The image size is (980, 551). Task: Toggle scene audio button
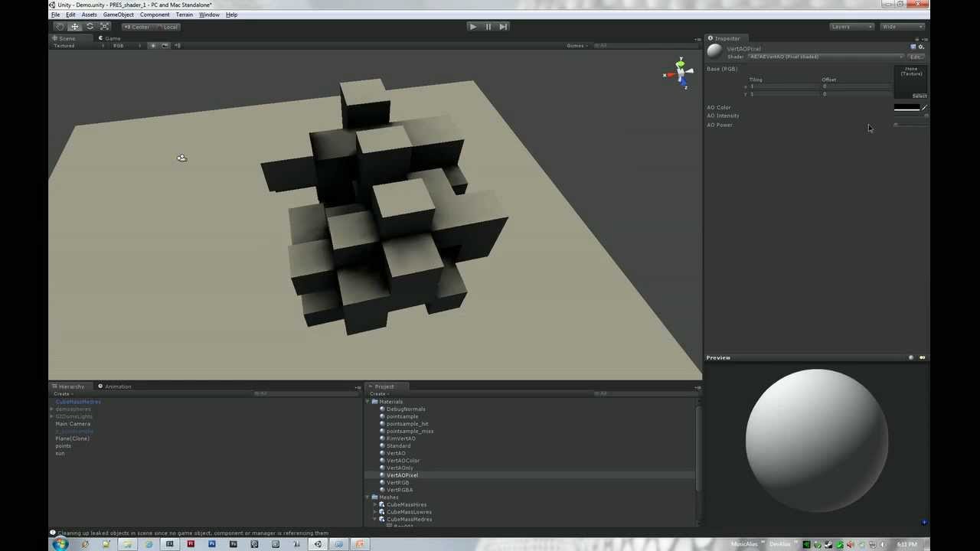[178, 46]
